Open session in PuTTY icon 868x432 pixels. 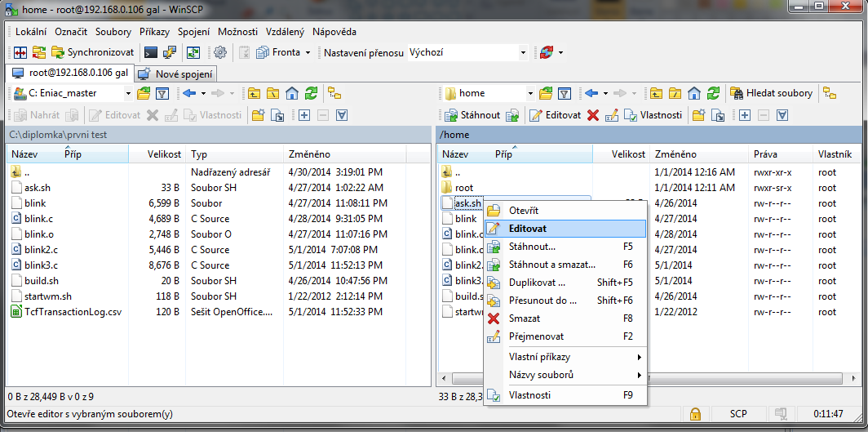170,52
